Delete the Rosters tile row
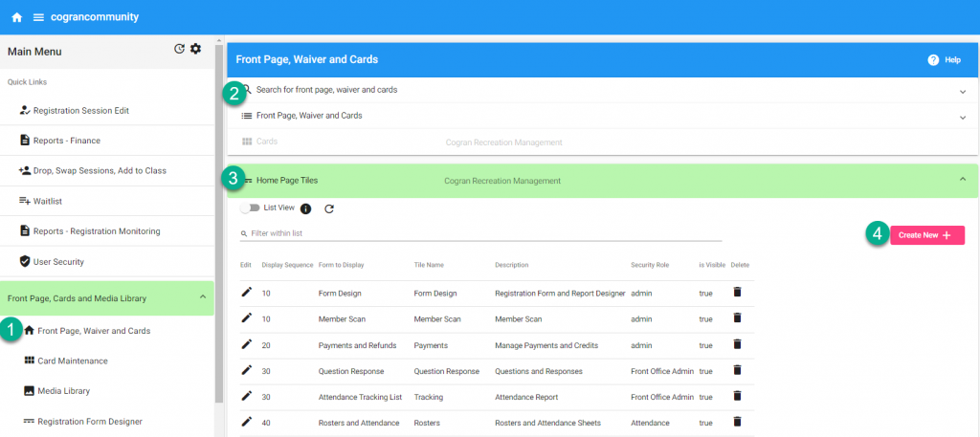 737,421
